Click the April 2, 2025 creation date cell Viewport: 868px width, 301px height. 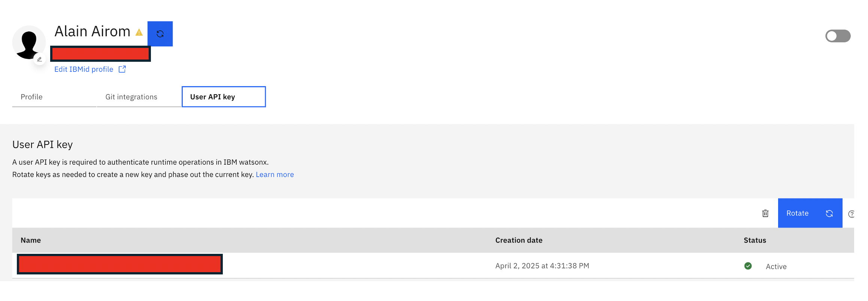pos(542,266)
